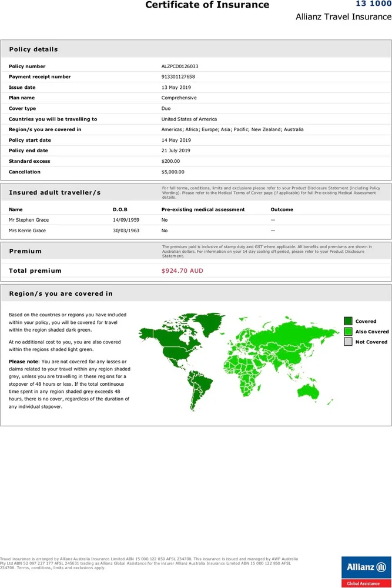This screenshot has width=392, height=588.
Task: Click the Region/s you are covered in header
Action: 61,293
